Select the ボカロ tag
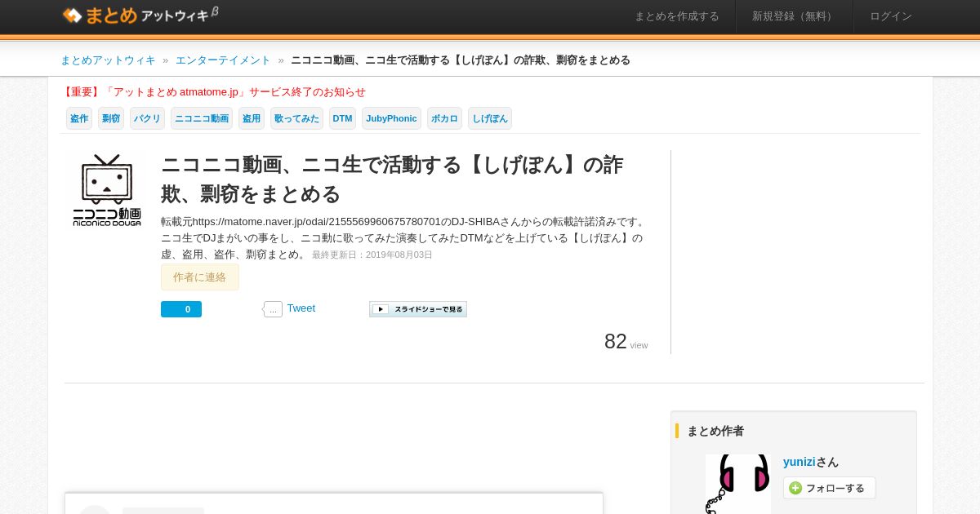This screenshot has height=514, width=980. (x=444, y=118)
